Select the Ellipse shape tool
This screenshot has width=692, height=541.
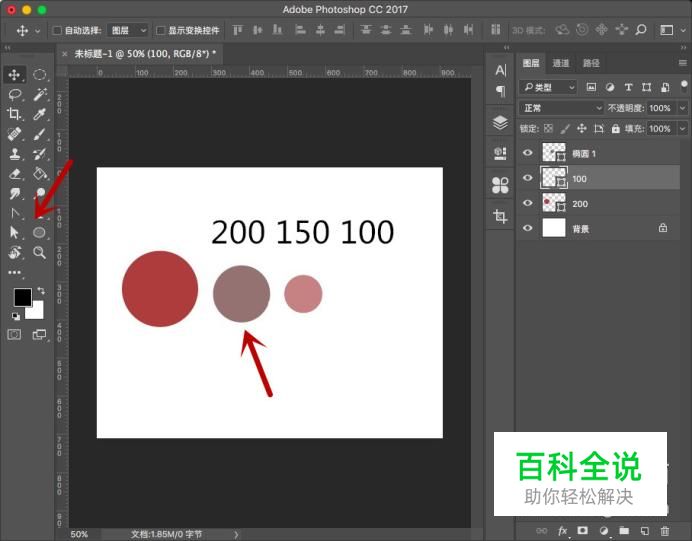point(40,232)
